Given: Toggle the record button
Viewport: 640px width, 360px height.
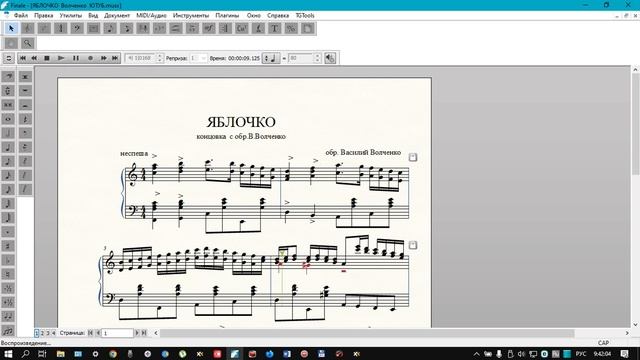Looking at the screenshot, I should click(x=90, y=58).
